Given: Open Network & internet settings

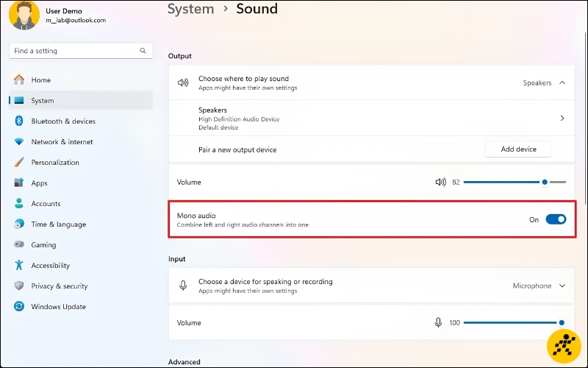Looking at the screenshot, I should tap(81, 141).
